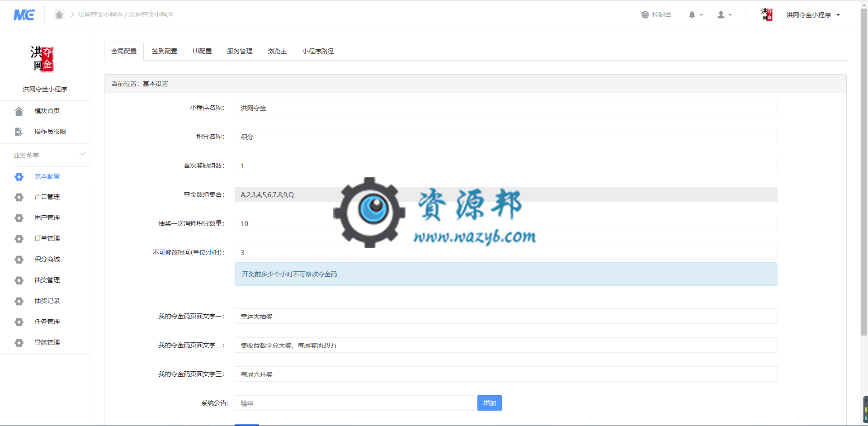Open 任务管理 menu item
This screenshot has height=426, width=868.
47,322
